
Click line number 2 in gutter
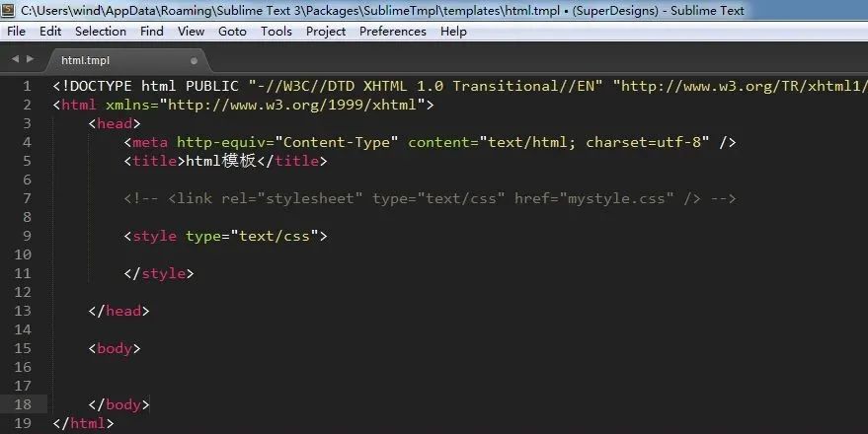coord(27,105)
